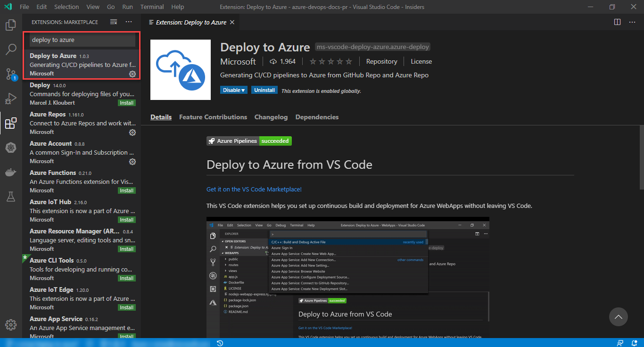This screenshot has height=347, width=644.
Task: Open settings gear for Azure Account extension
Action: click(x=132, y=162)
